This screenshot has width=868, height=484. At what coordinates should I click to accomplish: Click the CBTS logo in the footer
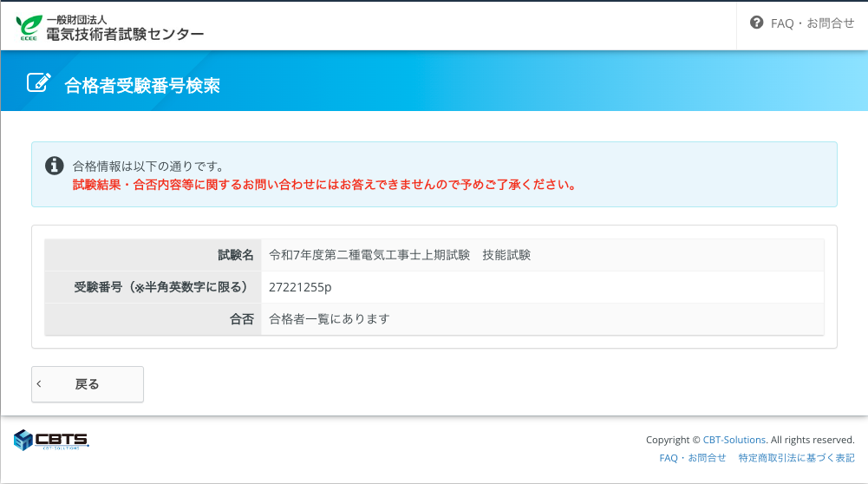(51, 440)
